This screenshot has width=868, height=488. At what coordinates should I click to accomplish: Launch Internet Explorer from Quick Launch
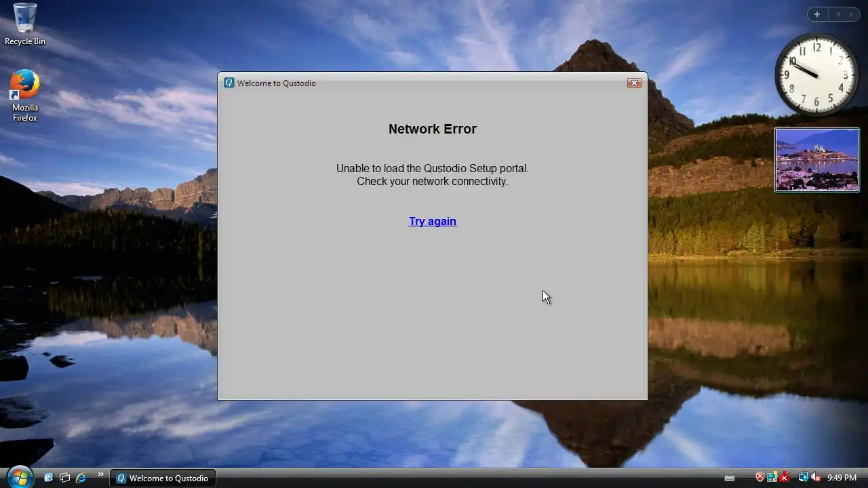click(81, 478)
